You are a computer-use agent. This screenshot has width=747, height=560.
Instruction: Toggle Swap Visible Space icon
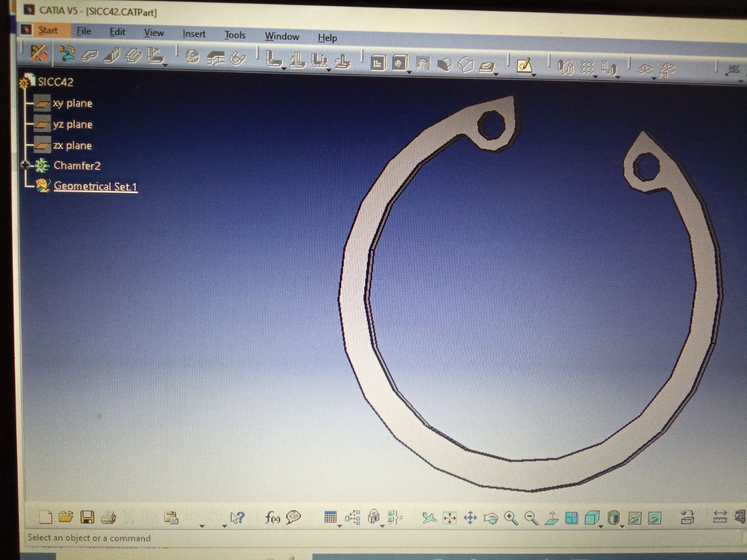tap(655, 518)
